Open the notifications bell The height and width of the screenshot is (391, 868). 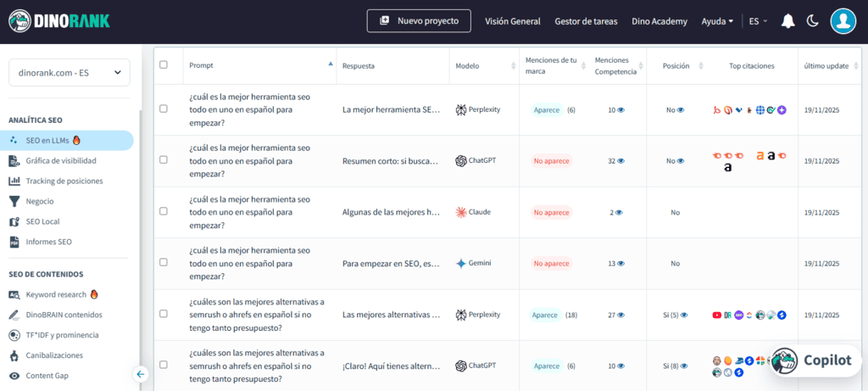[787, 21]
